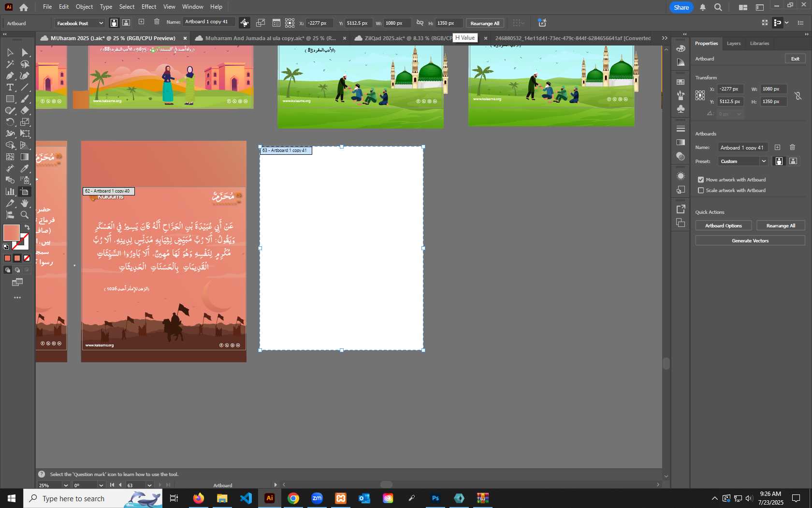Open the Object menu
Viewport: 812px width, 508px height.
(84, 7)
